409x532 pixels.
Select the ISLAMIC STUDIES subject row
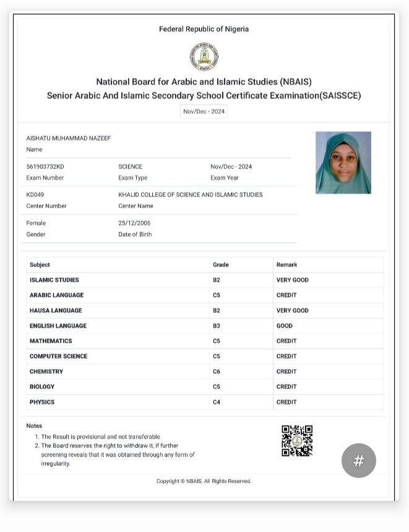[x=54, y=280]
